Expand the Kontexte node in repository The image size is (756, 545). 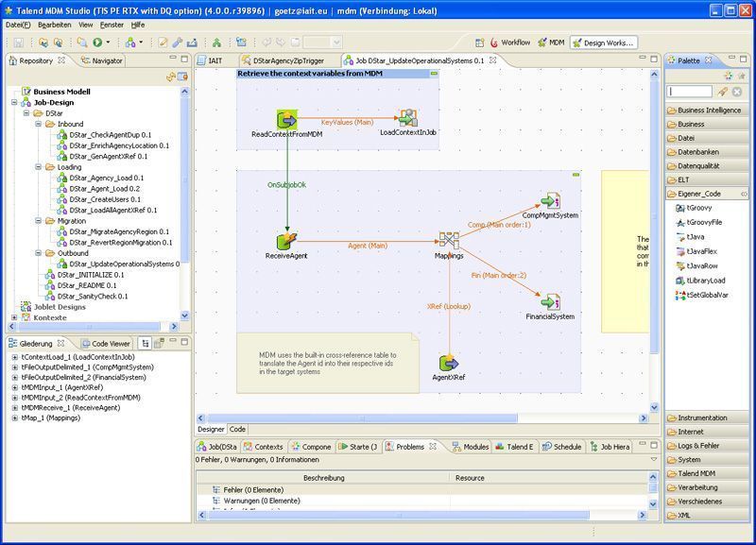click(x=14, y=317)
